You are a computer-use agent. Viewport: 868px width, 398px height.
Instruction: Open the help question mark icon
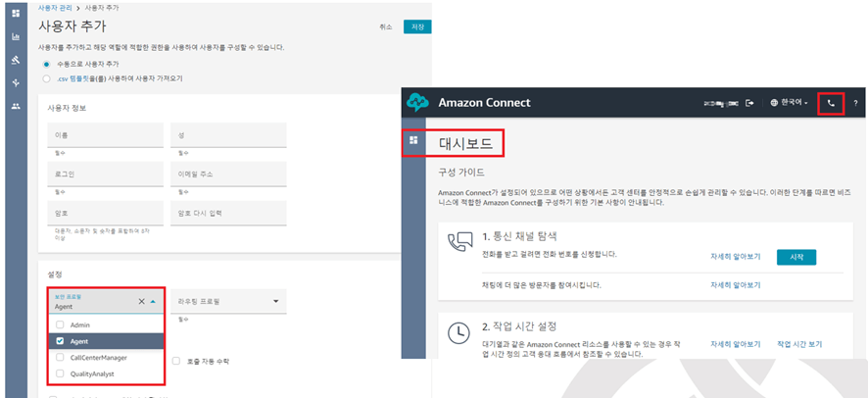coord(855,103)
